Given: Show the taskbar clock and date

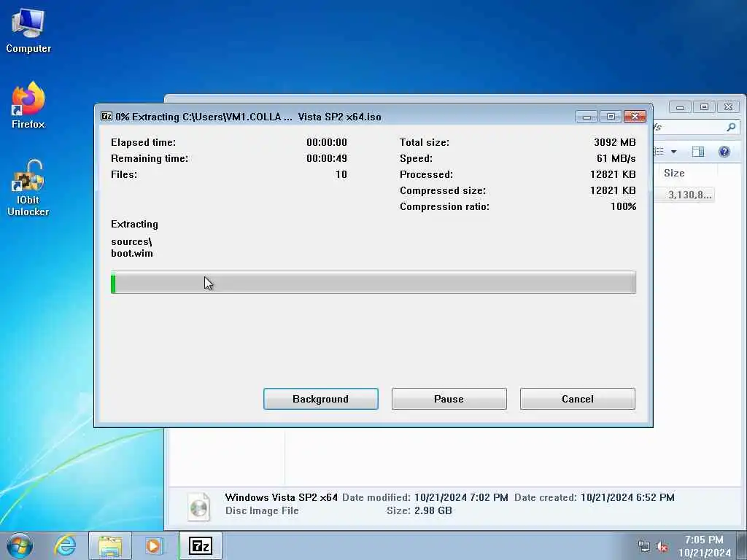Looking at the screenshot, I should tap(704, 546).
